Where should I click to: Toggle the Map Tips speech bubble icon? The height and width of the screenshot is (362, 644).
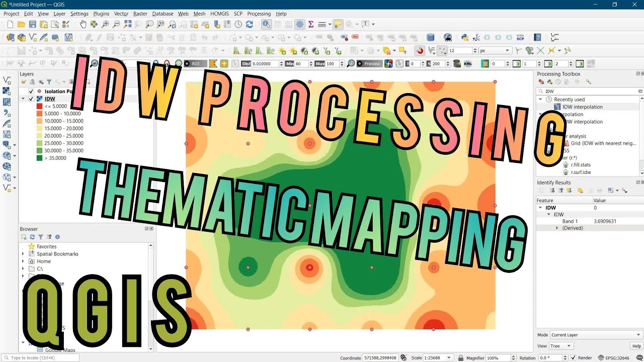338,24
